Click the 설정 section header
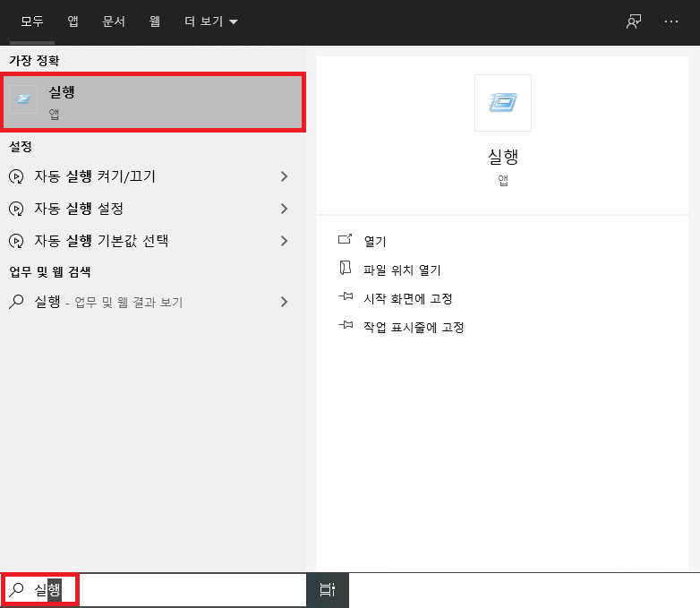The height and width of the screenshot is (608, 700). pyautogui.click(x=21, y=147)
